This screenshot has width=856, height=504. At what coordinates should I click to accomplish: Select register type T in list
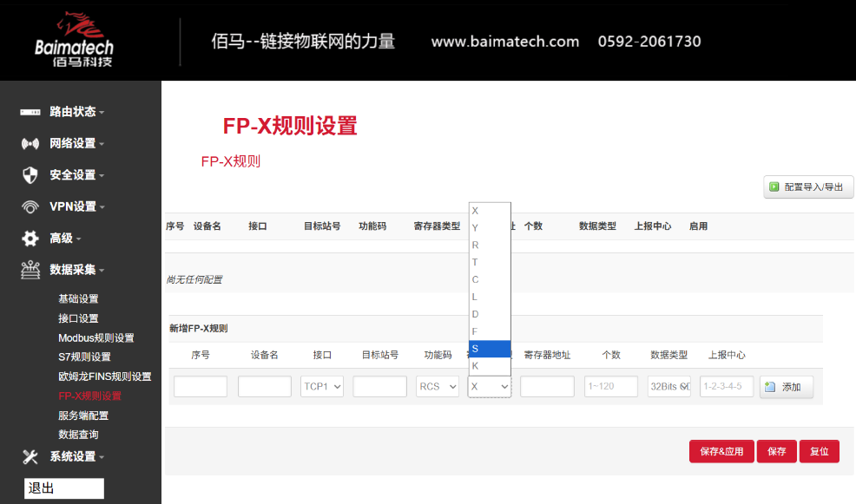point(490,262)
